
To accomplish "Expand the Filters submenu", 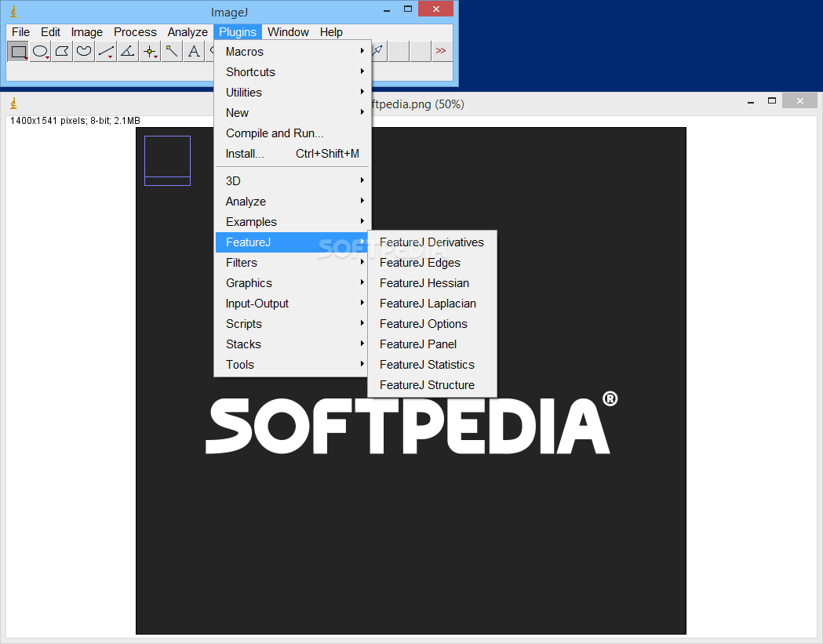I will 293,263.
